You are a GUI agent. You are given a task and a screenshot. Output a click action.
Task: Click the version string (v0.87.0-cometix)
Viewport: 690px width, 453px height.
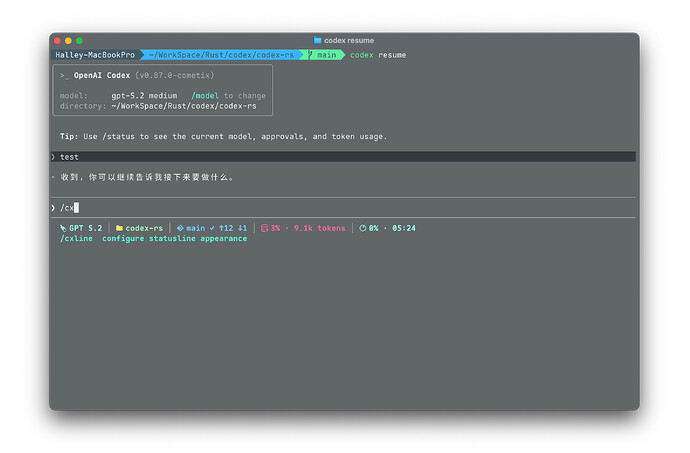pos(175,75)
